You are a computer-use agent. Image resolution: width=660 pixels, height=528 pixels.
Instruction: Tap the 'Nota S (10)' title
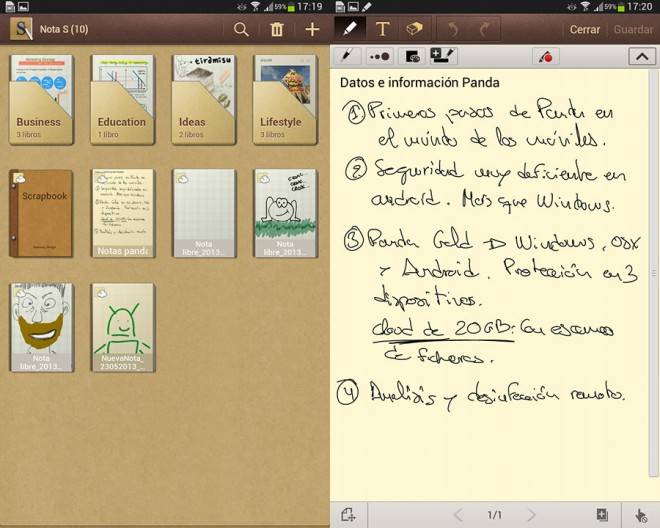(x=64, y=29)
